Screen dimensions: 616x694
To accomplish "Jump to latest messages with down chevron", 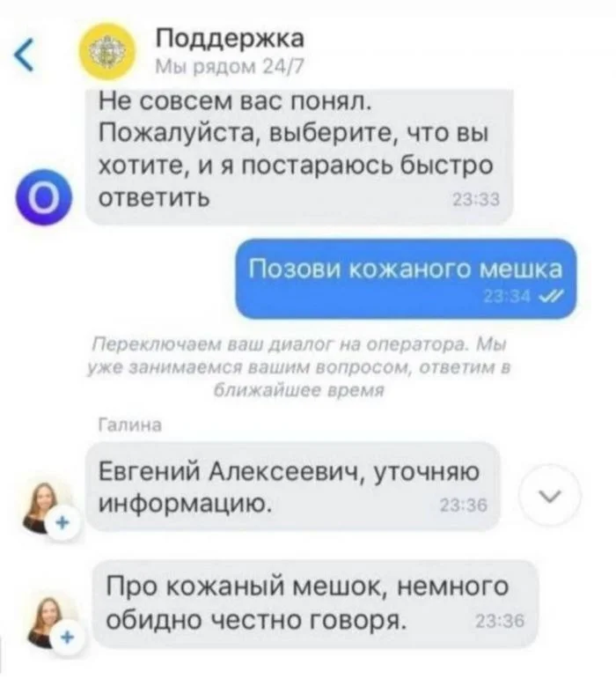I will (x=550, y=495).
